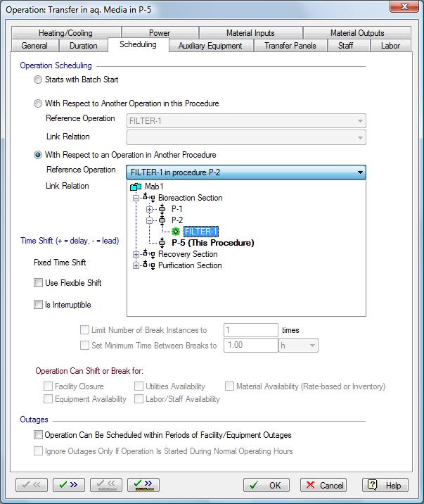Click the green gear icon beside FILTER-1
Image resolution: width=424 pixels, height=504 pixels.
(176, 232)
